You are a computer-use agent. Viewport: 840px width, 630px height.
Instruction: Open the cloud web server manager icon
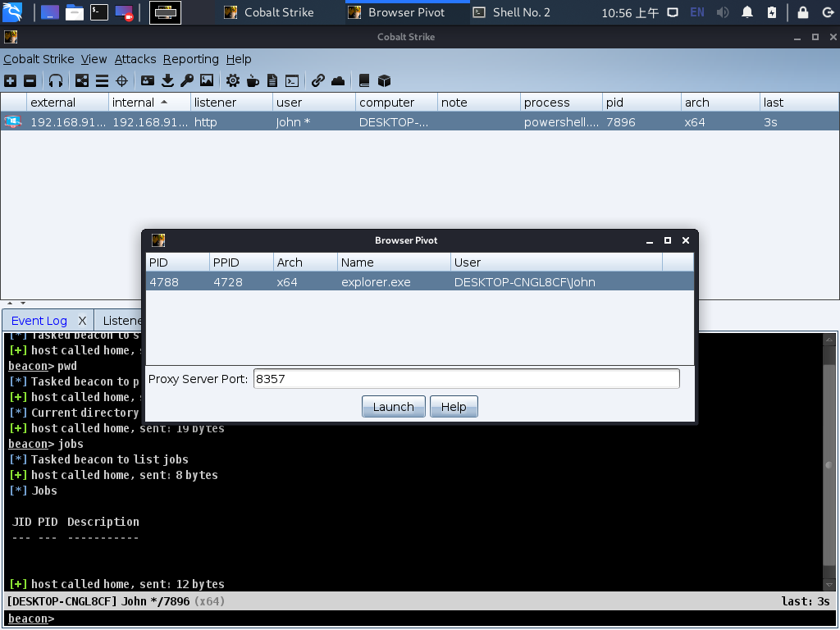(338, 80)
